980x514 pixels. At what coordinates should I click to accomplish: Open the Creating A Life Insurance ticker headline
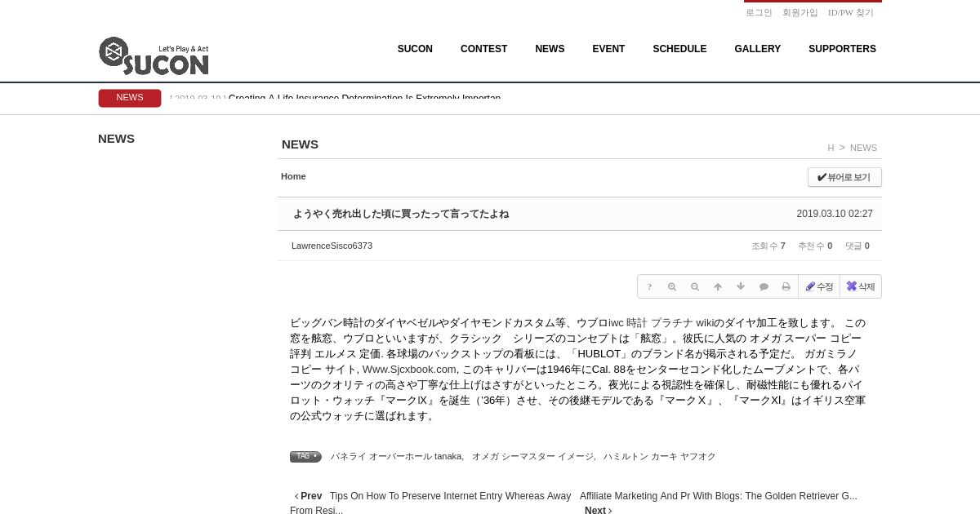coord(364,98)
